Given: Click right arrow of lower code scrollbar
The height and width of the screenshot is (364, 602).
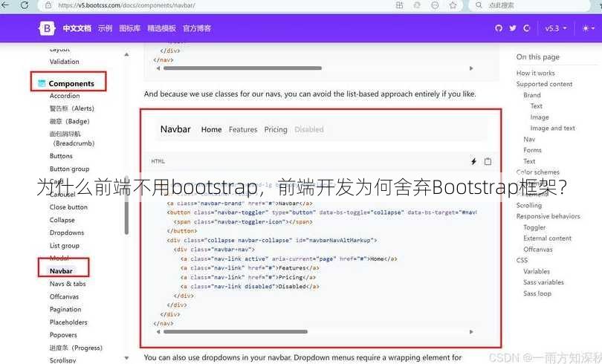Looking at the screenshot, I should point(471,332).
